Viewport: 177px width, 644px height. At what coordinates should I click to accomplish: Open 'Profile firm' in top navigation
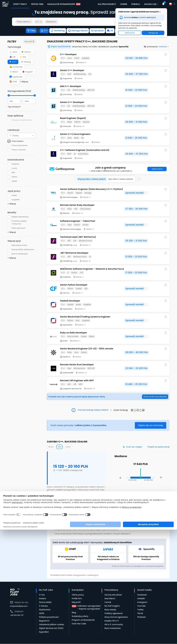tap(37, 4)
